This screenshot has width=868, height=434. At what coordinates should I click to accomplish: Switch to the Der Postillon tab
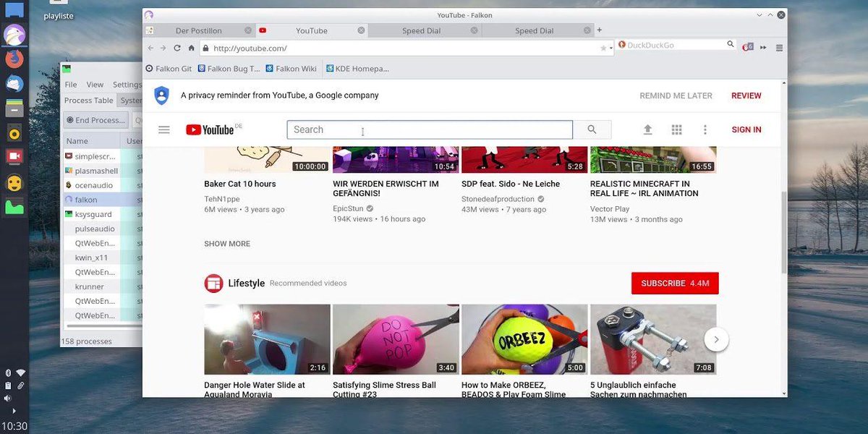click(199, 30)
